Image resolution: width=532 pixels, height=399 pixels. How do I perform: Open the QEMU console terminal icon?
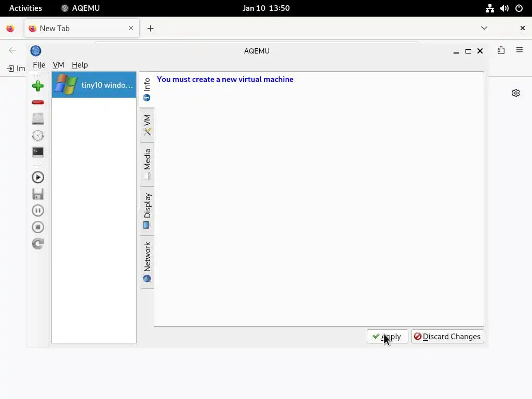pyautogui.click(x=37, y=152)
